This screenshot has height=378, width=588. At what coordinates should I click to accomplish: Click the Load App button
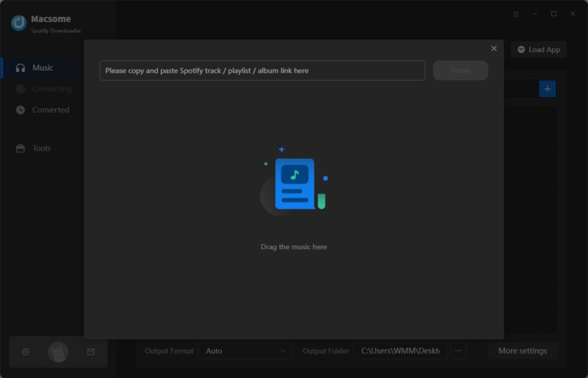[x=539, y=49]
